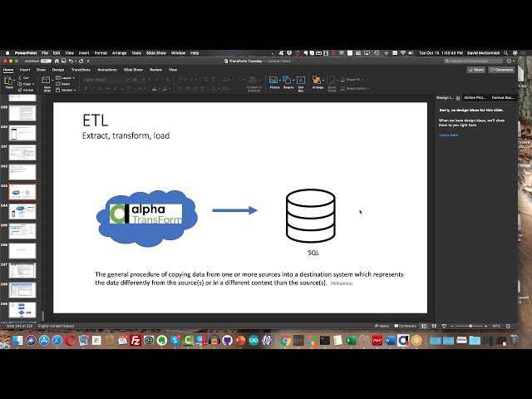Select slide 242 thumbnail

[x=22, y=172]
